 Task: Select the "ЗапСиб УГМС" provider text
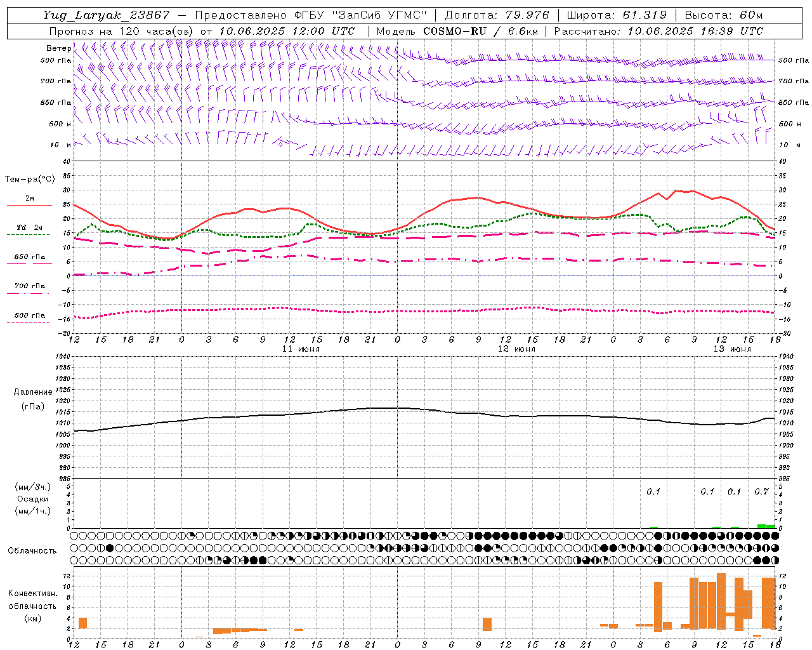pos(380,15)
